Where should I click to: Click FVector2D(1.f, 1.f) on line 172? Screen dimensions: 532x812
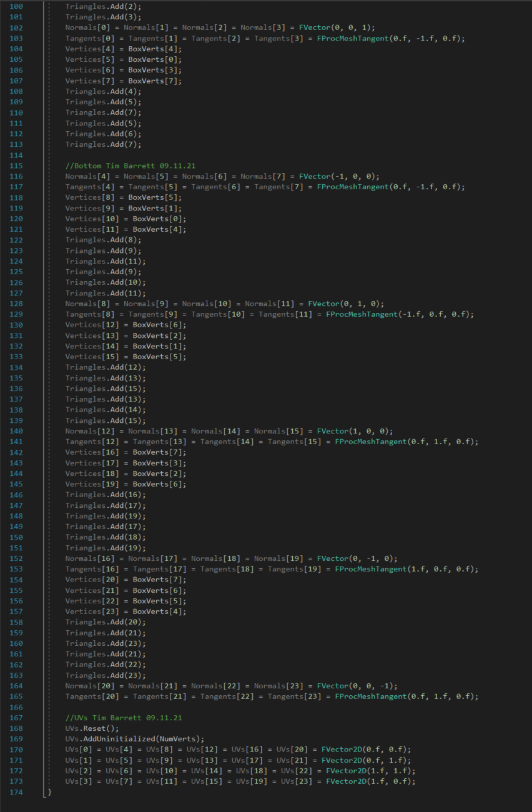pyautogui.click(x=370, y=771)
